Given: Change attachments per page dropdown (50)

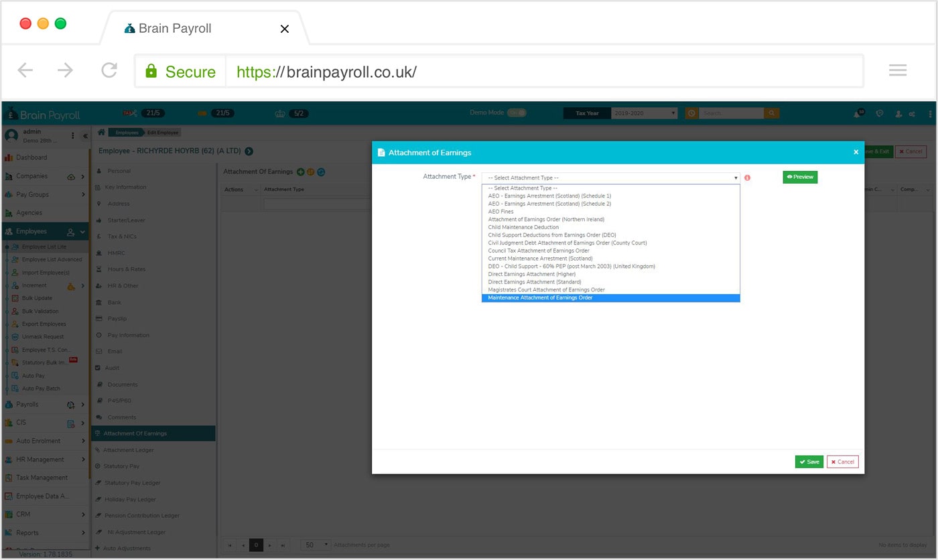Looking at the screenshot, I should [316, 545].
